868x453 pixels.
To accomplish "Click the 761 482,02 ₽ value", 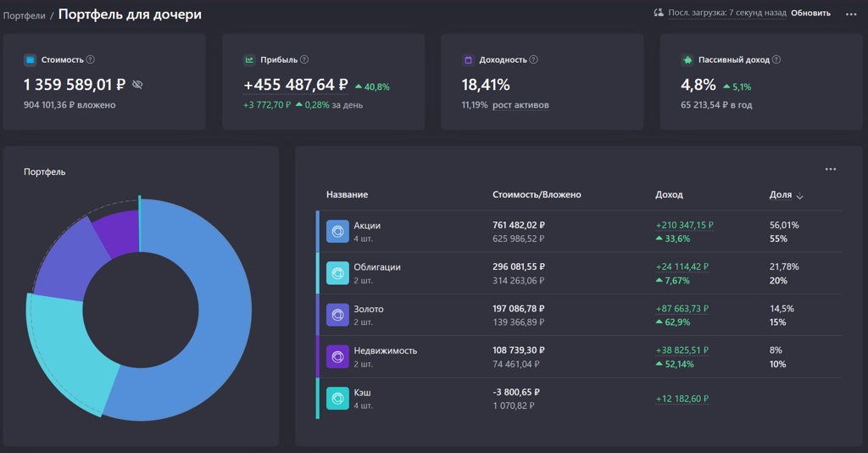I will (518, 225).
